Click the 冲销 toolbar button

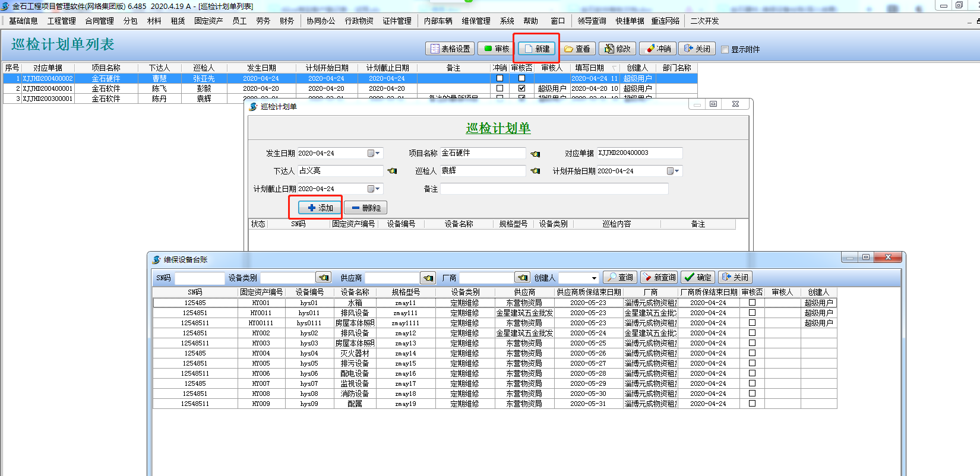point(657,49)
